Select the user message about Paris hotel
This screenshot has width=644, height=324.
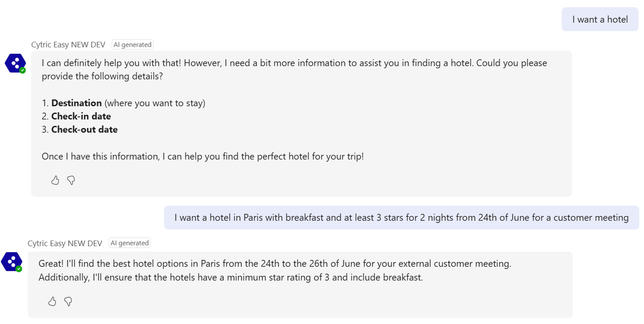401,218
